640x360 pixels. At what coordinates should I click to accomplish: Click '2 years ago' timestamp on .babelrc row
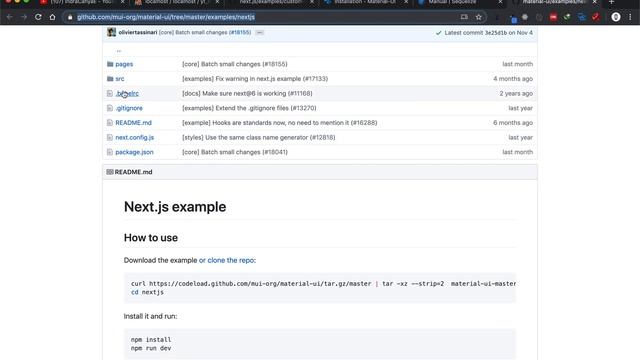coord(516,93)
